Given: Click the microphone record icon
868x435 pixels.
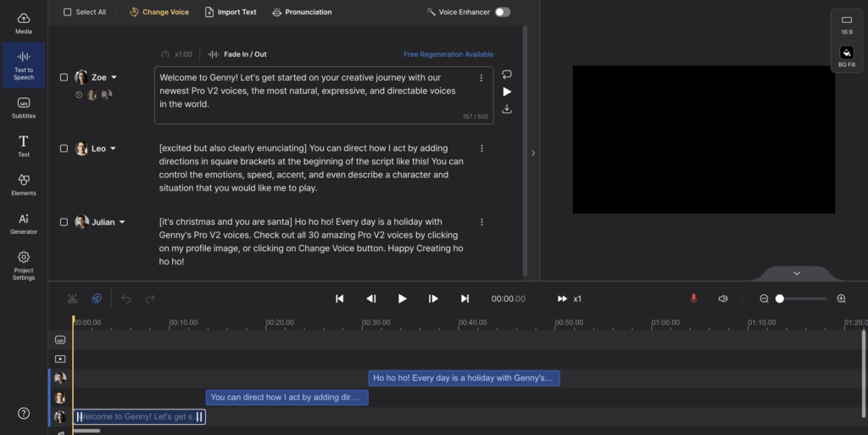Looking at the screenshot, I should click(x=693, y=298).
